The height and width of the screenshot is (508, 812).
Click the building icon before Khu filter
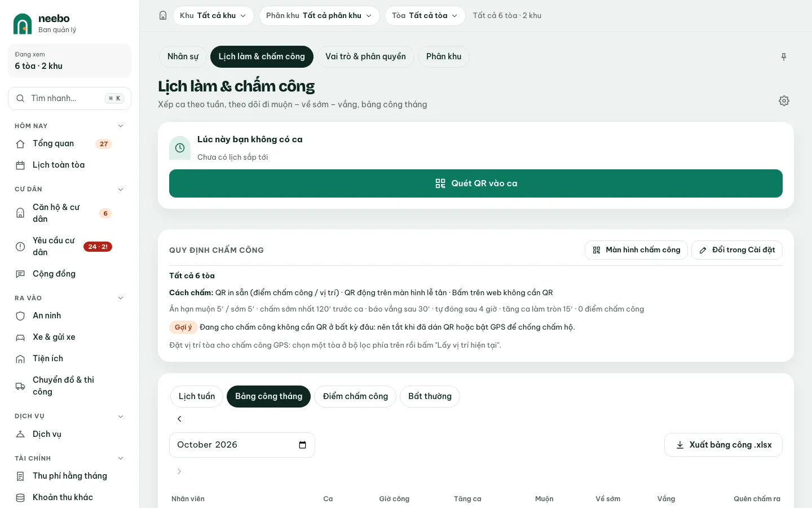(x=163, y=16)
